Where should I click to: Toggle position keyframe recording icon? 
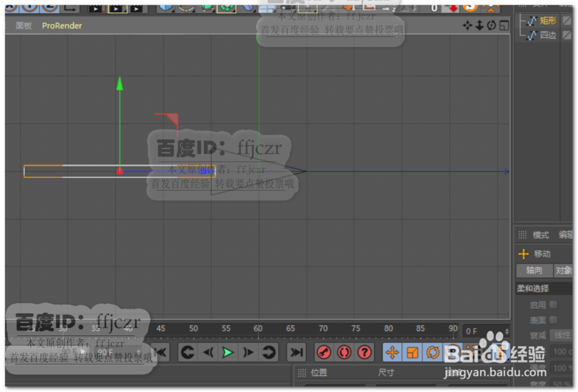(x=392, y=353)
